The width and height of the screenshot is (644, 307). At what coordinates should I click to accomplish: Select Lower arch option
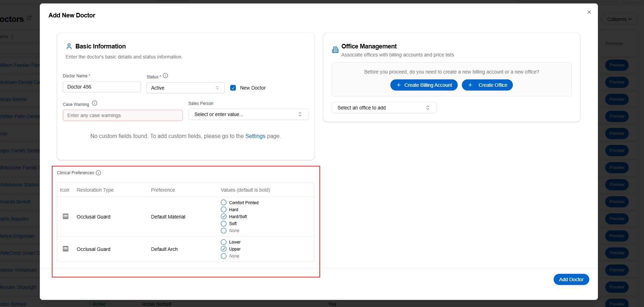[224, 242]
